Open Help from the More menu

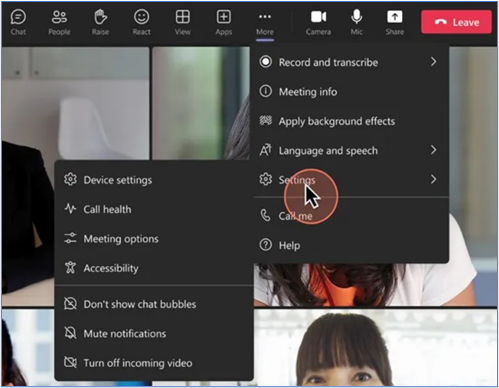tap(351, 245)
